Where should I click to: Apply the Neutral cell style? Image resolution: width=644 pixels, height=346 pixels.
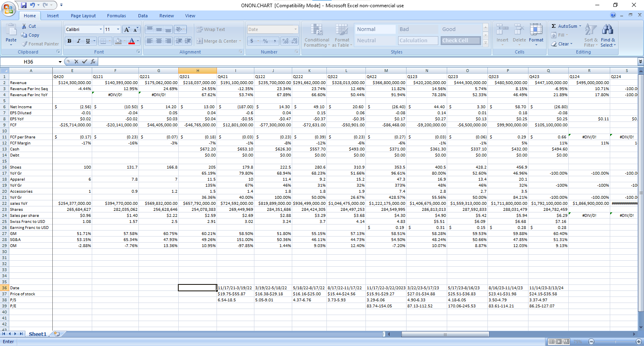(375, 41)
